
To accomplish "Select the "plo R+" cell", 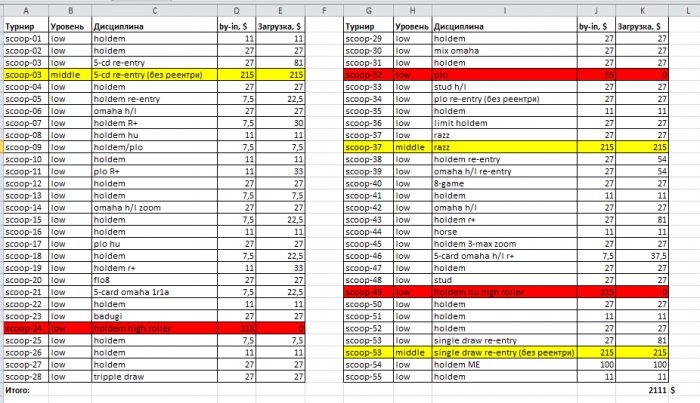I will coord(154,171).
